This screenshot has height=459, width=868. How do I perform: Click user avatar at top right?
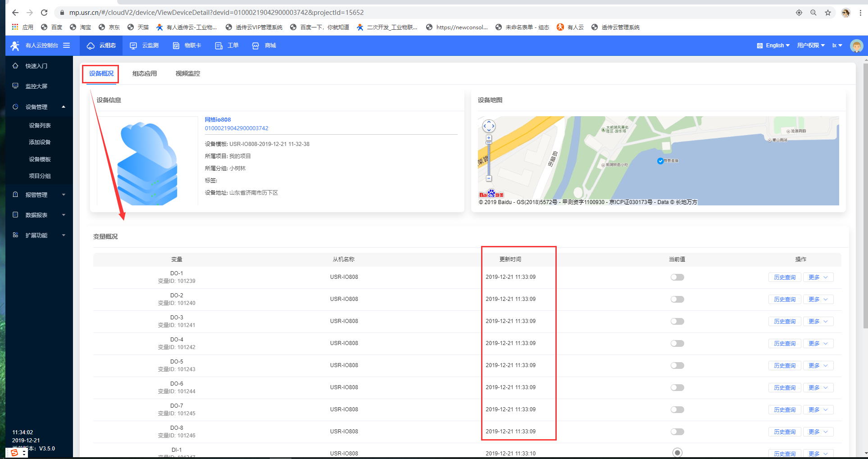856,45
